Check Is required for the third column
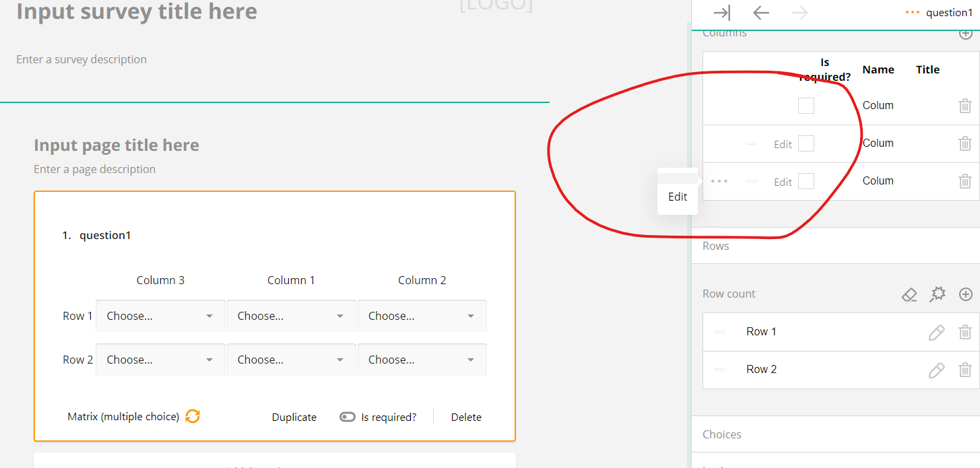 806,181
